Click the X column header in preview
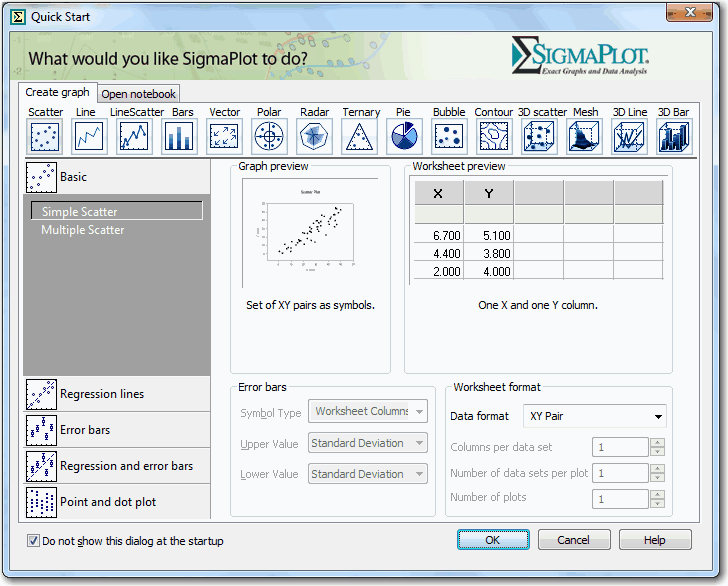This screenshot has width=728, height=586. point(439,193)
